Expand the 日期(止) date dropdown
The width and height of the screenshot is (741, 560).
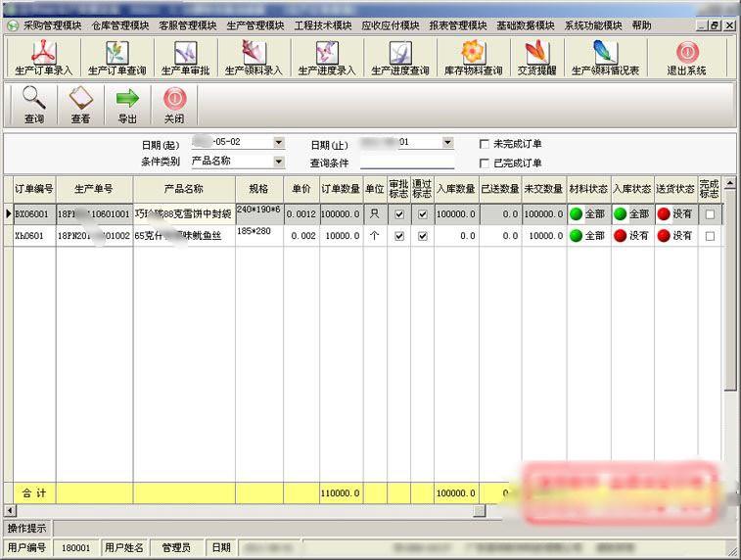(447, 142)
